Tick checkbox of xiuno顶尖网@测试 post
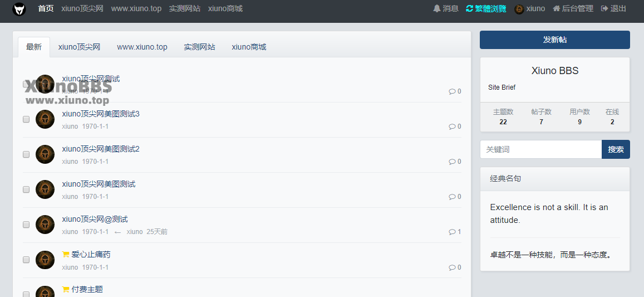644x297 pixels. [26, 225]
